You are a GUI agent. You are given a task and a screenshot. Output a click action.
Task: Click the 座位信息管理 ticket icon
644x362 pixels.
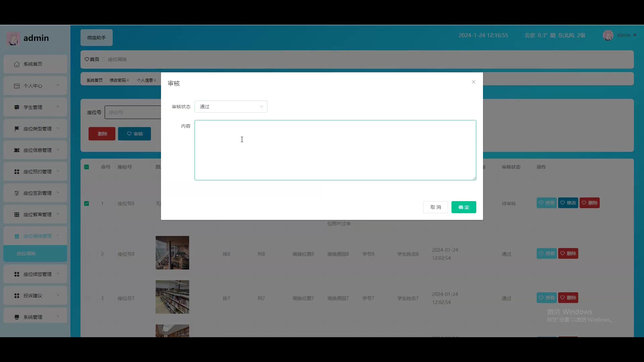pyautogui.click(x=17, y=150)
